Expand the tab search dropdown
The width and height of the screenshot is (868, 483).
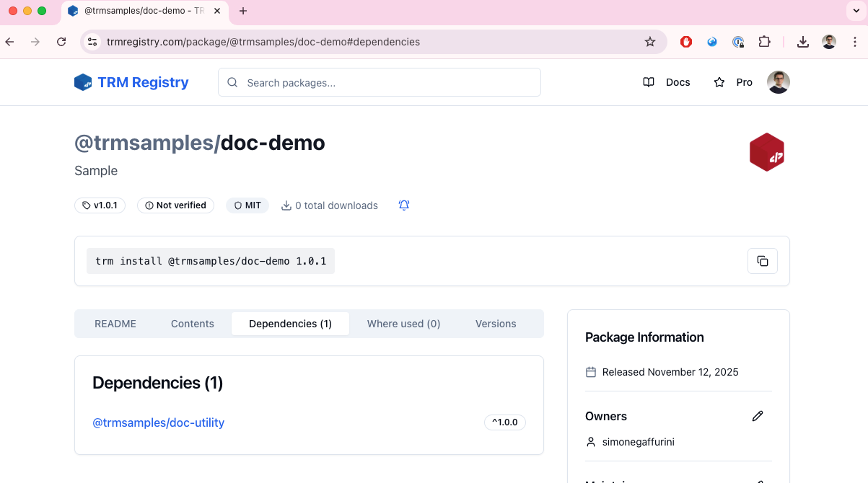click(x=855, y=11)
